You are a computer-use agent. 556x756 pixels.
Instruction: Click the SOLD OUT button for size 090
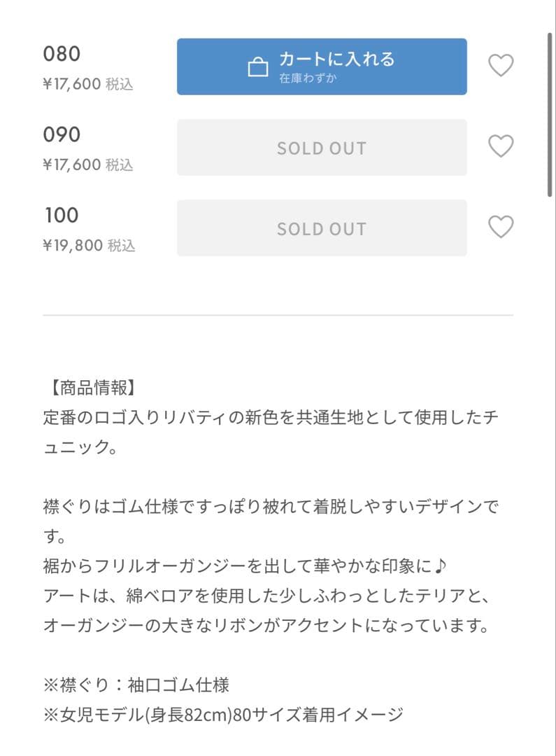coord(322,148)
